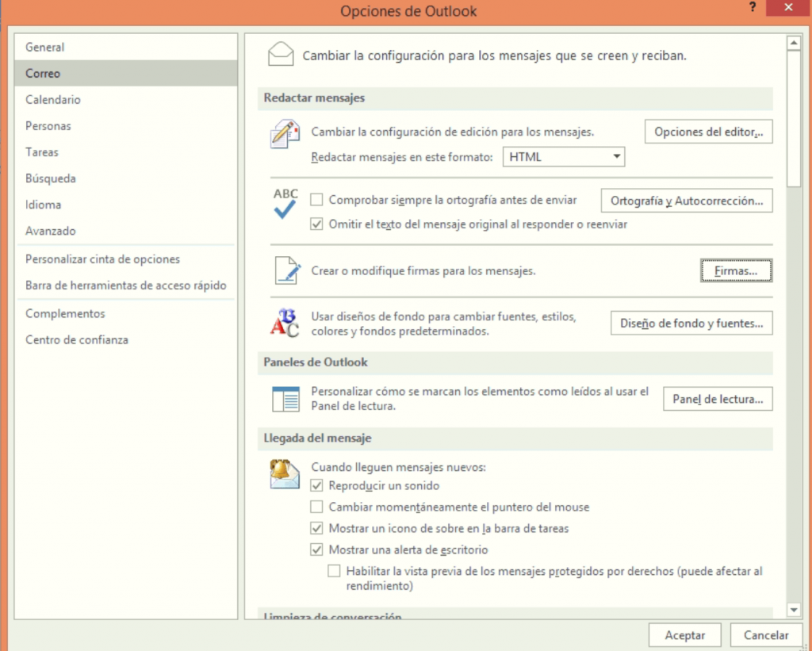Close the Opciones de Outlook dialog
Image resolution: width=812 pixels, height=651 pixels.
click(x=788, y=7)
